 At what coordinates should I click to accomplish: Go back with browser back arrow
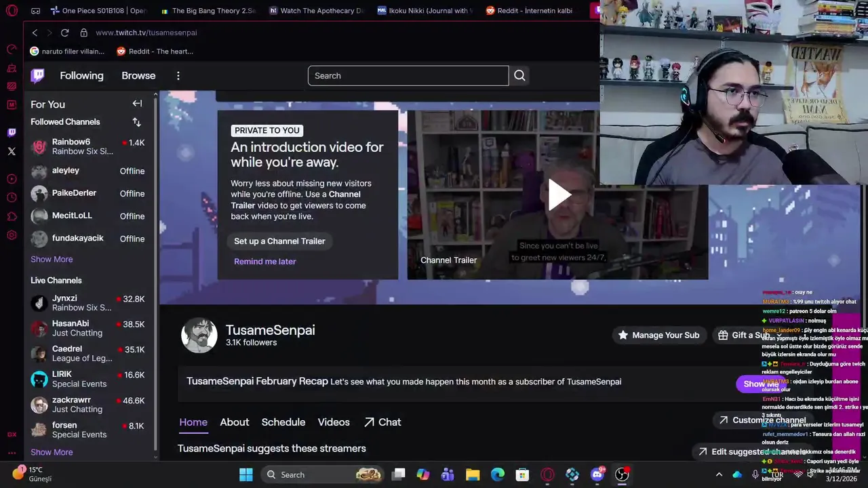point(35,33)
